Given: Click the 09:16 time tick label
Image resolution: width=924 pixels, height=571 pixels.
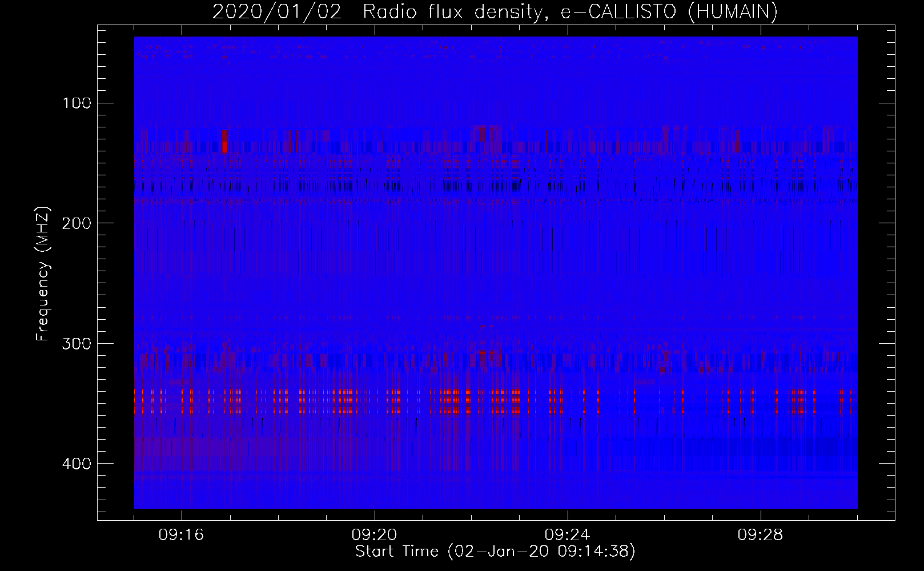Looking at the screenshot, I should coord(182,534).
